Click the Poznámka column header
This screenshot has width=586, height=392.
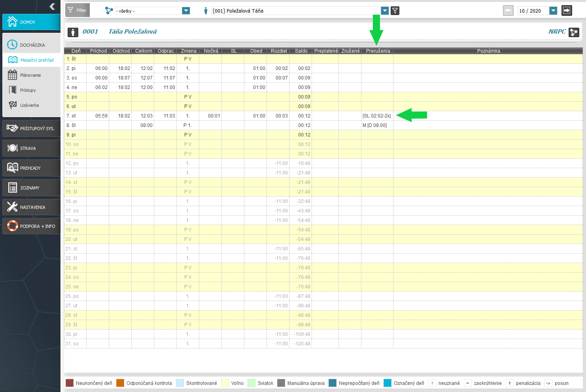pyautogui.click(x=488, y=51)
